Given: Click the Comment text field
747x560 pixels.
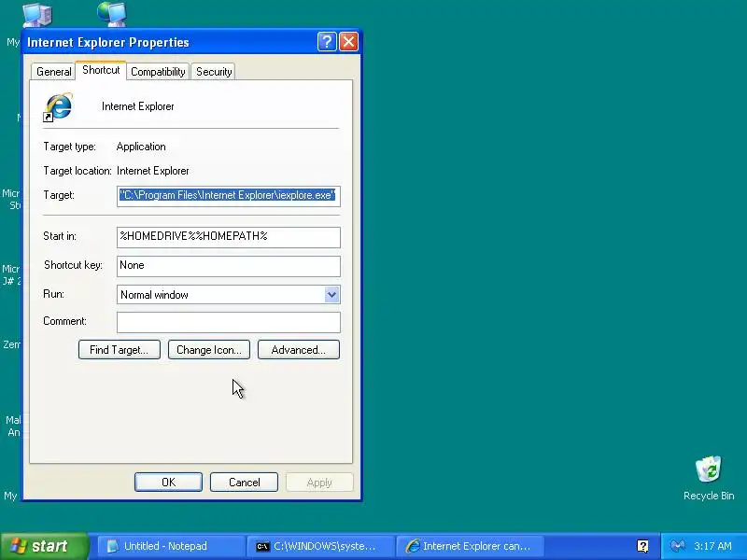Looking at the screenshot, I should [229, 322].
